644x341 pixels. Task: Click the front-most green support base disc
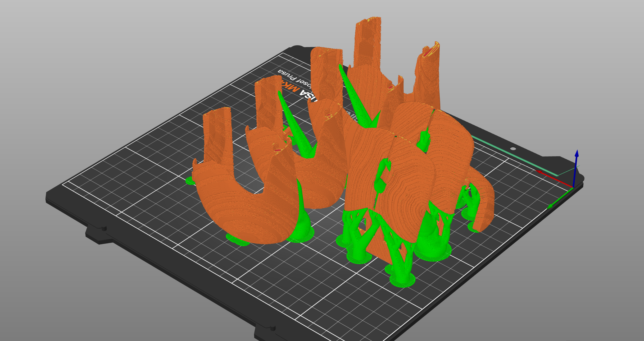click(x=402, y=280)
